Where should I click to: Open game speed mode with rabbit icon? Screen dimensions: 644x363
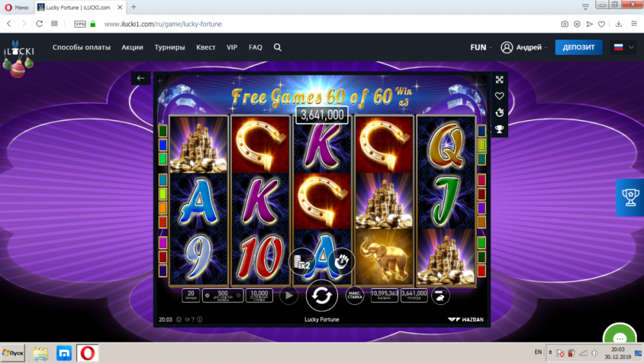(x=440, y=295)
